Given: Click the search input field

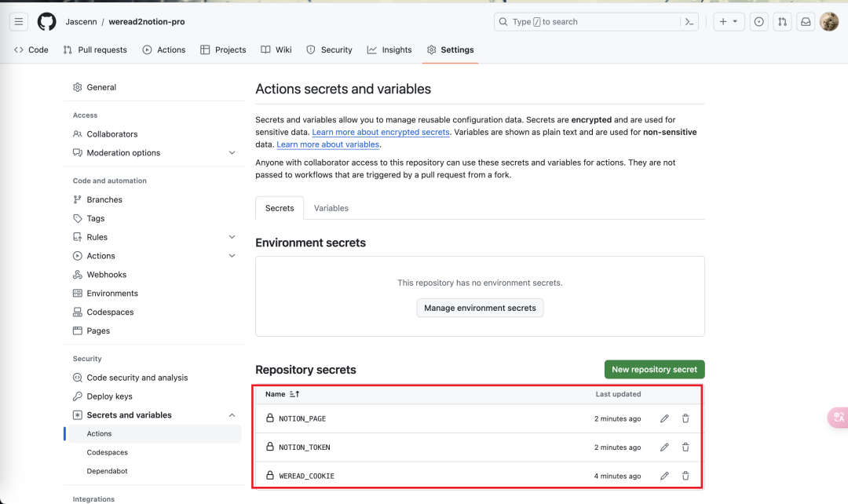Looking at the screenshot, I should point(585,22).
